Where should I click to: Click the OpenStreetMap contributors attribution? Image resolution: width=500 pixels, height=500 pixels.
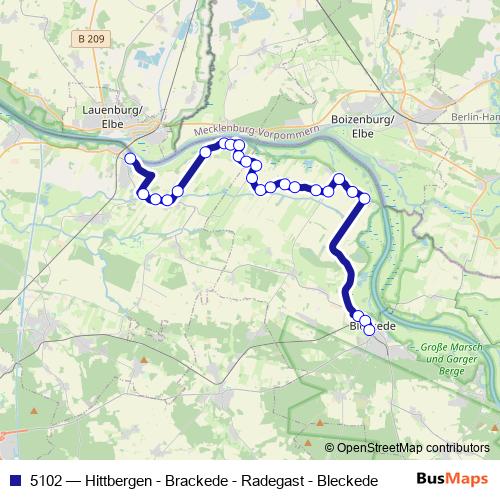click(407, 448)
